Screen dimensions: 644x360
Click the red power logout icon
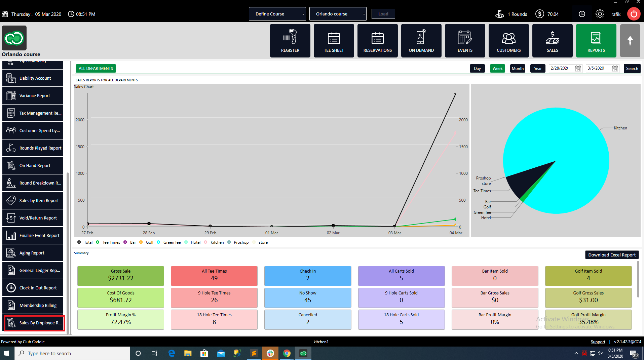pos(634,14)
